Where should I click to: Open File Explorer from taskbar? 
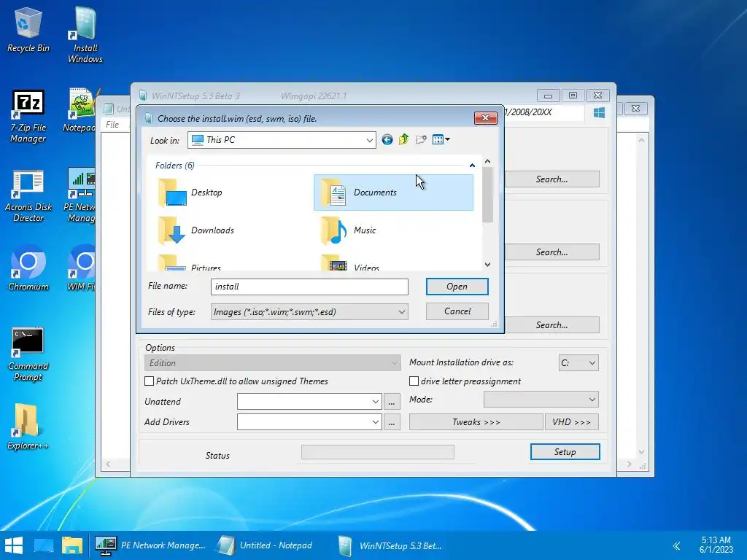[72, 545]
